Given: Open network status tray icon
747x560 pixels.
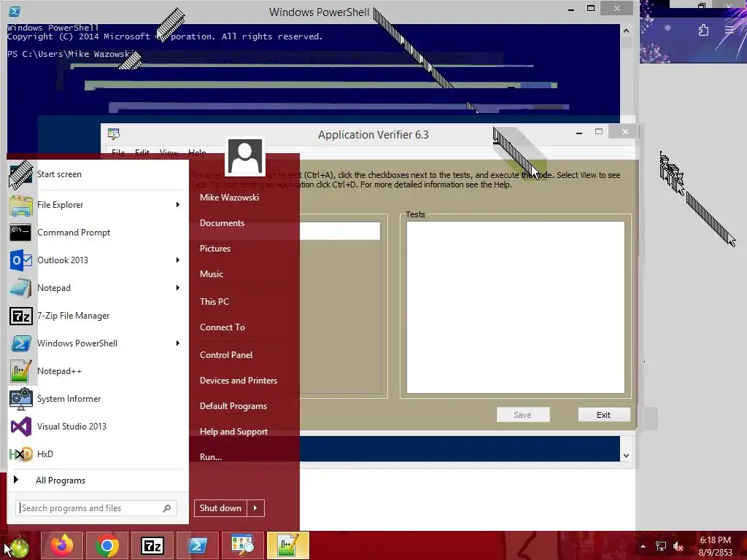Looking at the screenshot, I should pyautogui.click(x=661, y=546).
